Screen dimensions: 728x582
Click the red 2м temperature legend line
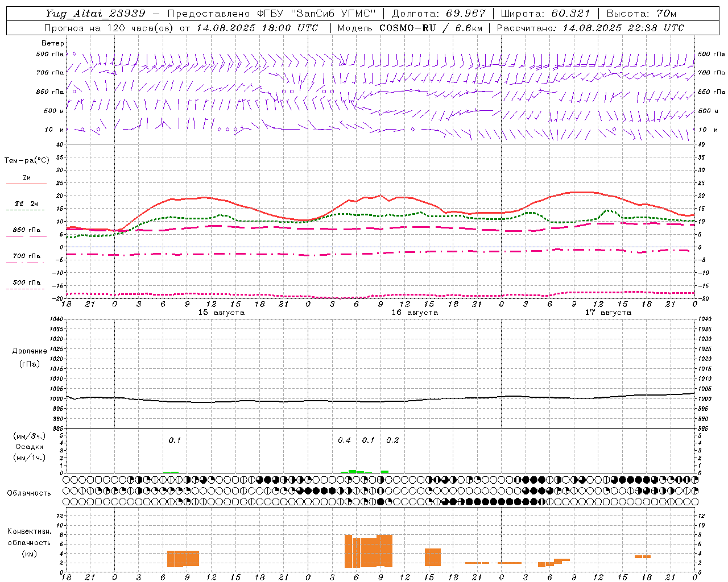pyautogui.click(x=26, y=184)
